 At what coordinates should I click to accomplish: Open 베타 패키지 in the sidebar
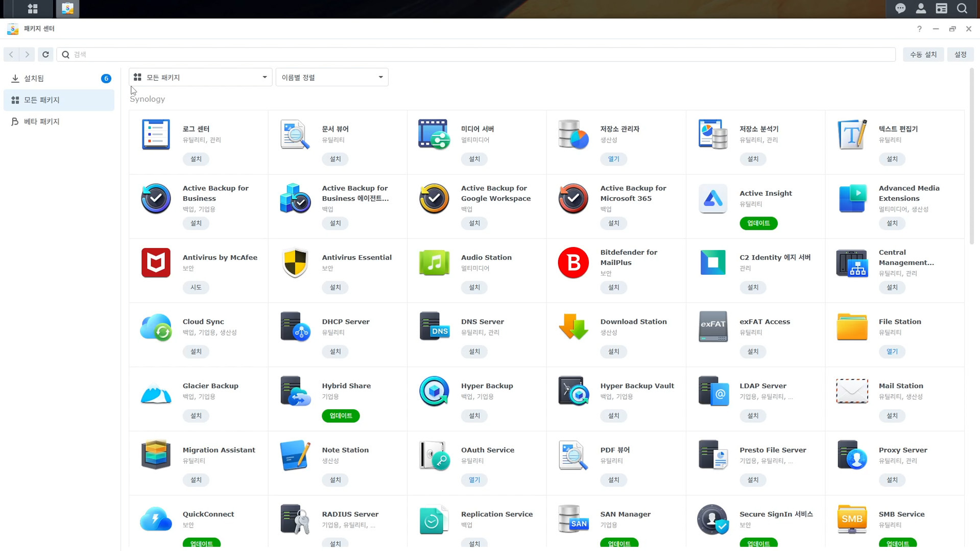pyautogui.click(x=59, y=122)
